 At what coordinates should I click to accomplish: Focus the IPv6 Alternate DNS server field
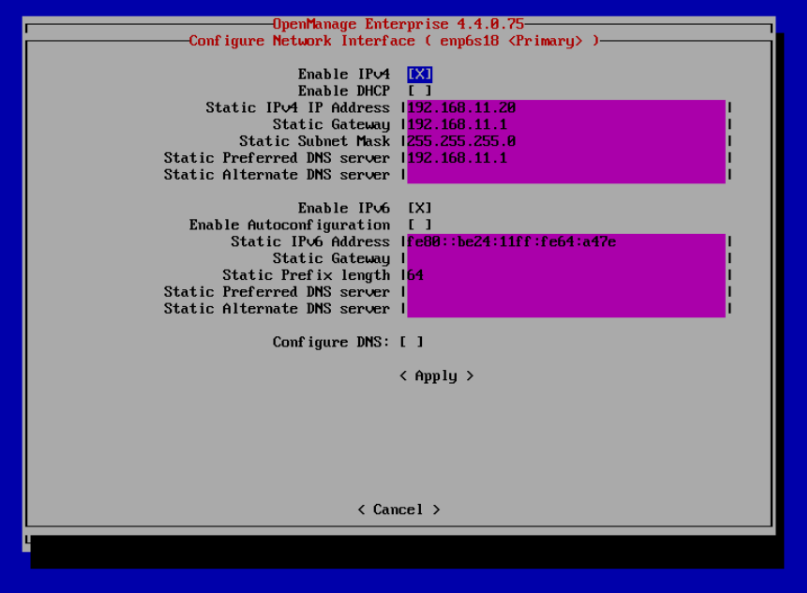pyautogui.click(x=566, y=309)
